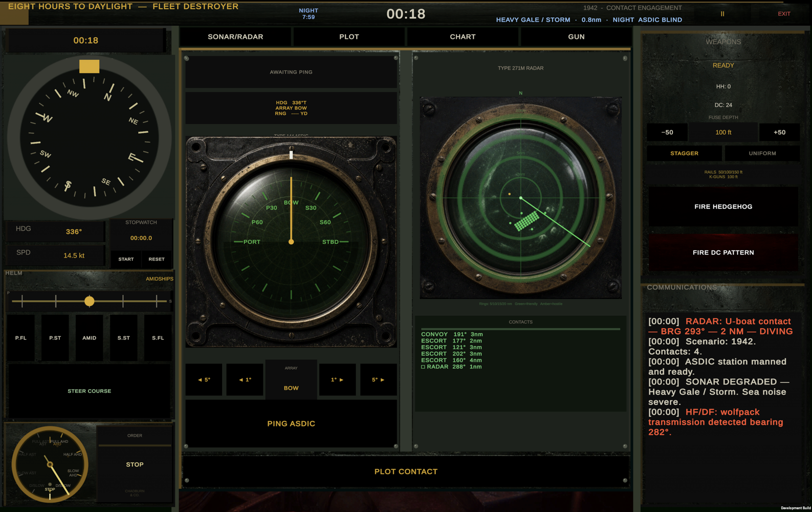
Task: Open the PLOT tab
Action: tap(349, 37)
